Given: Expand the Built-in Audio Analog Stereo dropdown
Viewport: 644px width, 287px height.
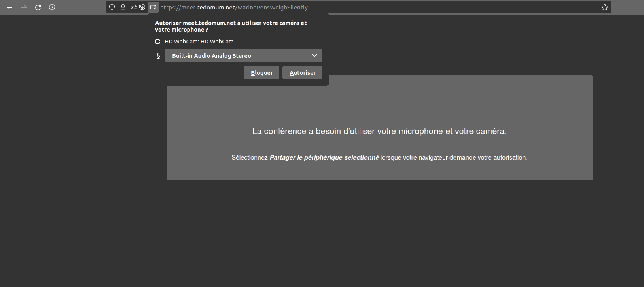Looking at the screenshot, I should click(x=243, y=56).
